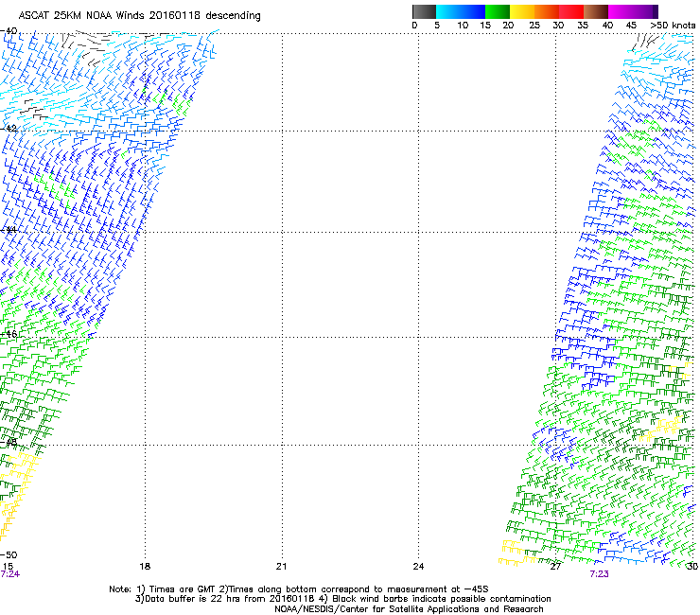Select the red 30-35 knots legend swatch

[x=571, y=11]
